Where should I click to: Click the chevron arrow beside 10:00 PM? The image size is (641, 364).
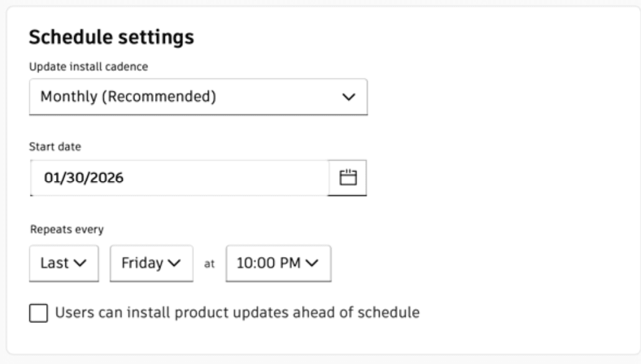(312, 263)
